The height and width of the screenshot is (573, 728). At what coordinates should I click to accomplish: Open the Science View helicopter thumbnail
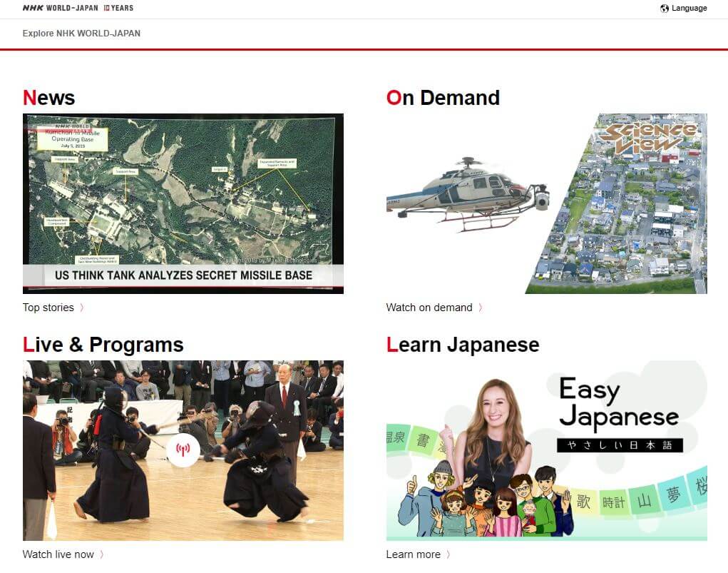point(546,203)
